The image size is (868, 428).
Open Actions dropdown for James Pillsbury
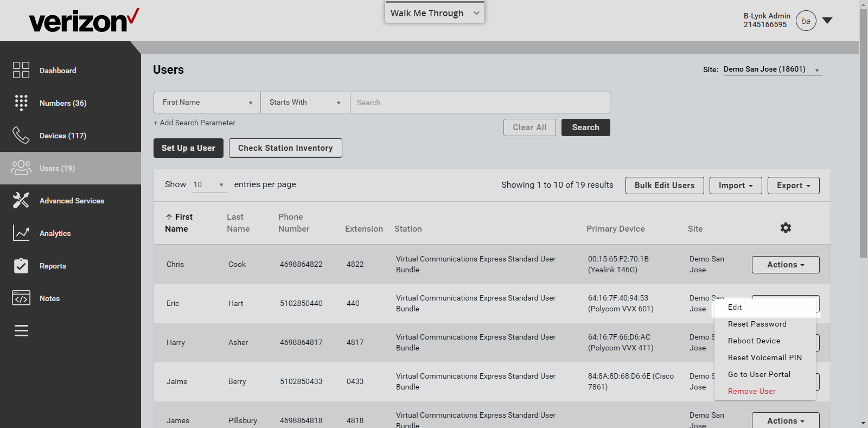tap(786, 420)
